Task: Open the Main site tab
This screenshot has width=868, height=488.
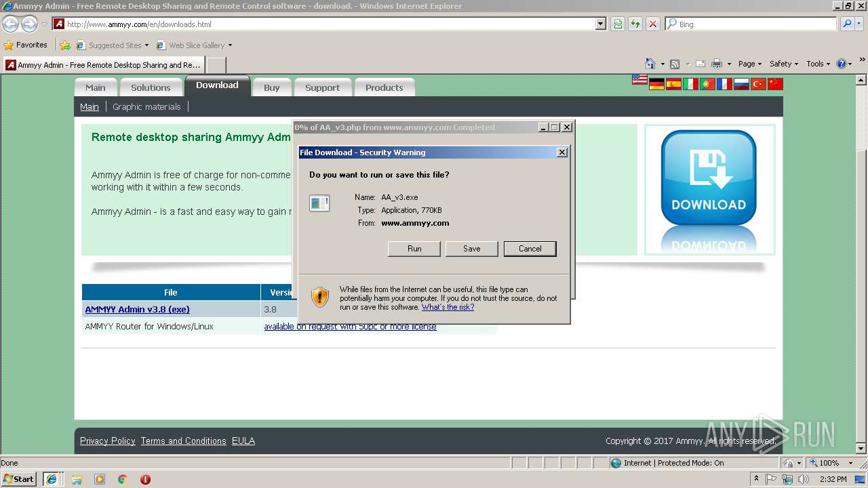Action: pos(96,87)
